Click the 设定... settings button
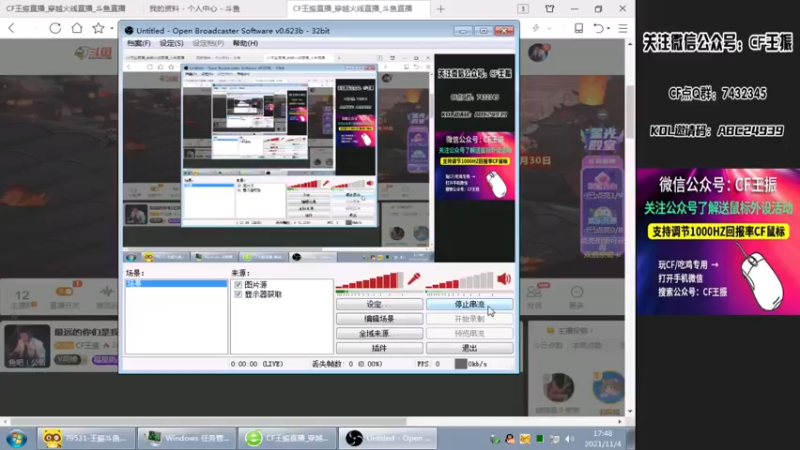Viewport: 800px width, 450px height. (x=379, y=304)
